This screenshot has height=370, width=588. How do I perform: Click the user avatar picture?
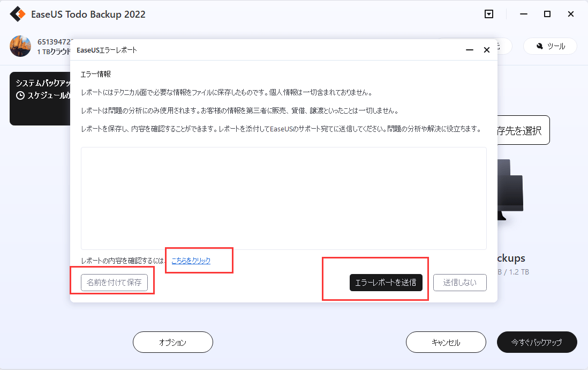[x=20, y=46]
